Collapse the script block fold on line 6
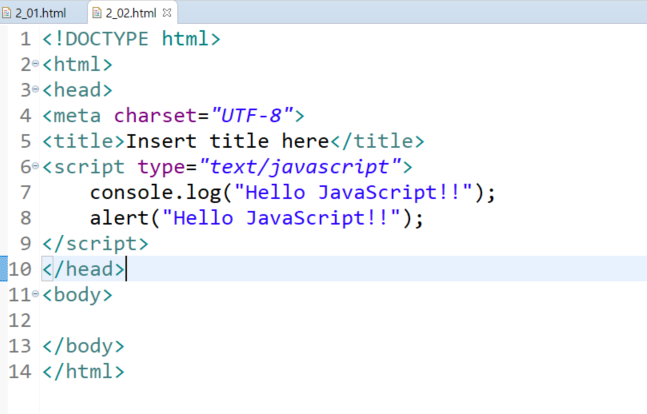This screenshot has height=414, width=647. tap(35, 166)
